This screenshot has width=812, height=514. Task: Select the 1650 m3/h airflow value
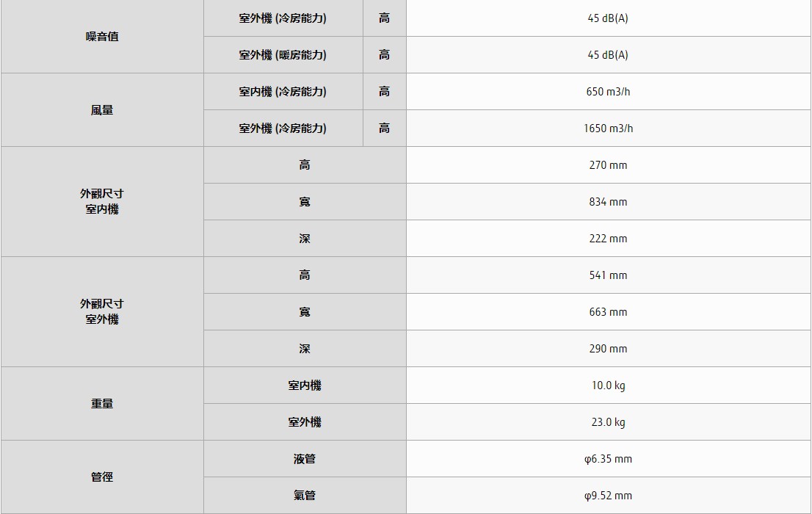tap(608, 128)
